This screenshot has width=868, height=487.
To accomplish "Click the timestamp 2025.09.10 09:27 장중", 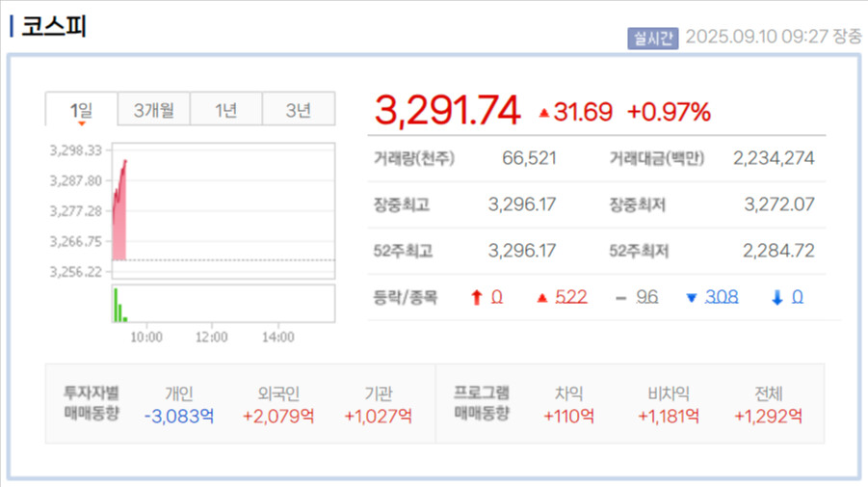I will 774,37.
